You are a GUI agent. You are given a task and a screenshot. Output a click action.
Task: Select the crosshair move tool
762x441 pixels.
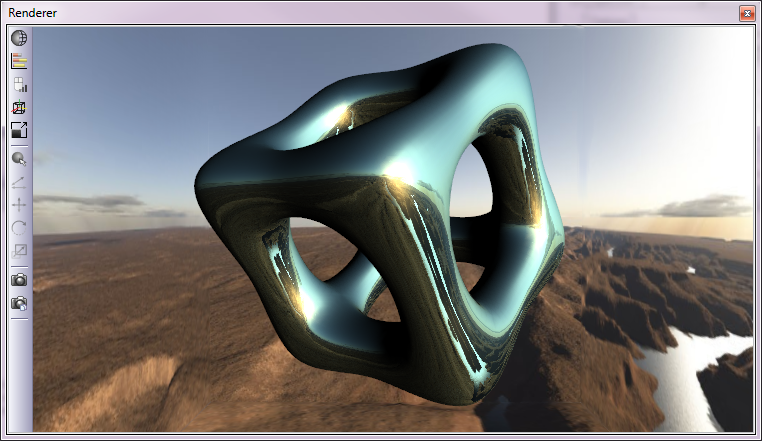[x=19, y=204]
